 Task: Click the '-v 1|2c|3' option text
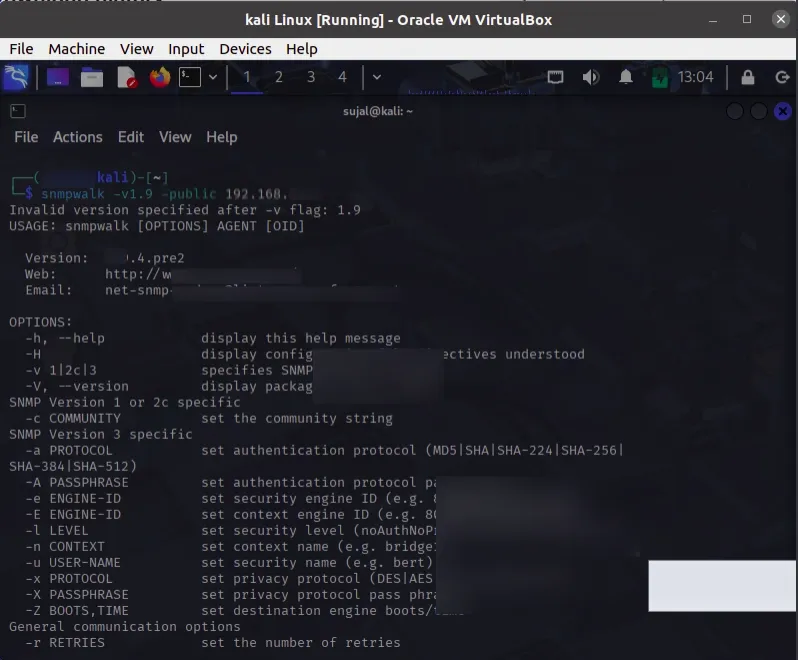click(61, 370)
